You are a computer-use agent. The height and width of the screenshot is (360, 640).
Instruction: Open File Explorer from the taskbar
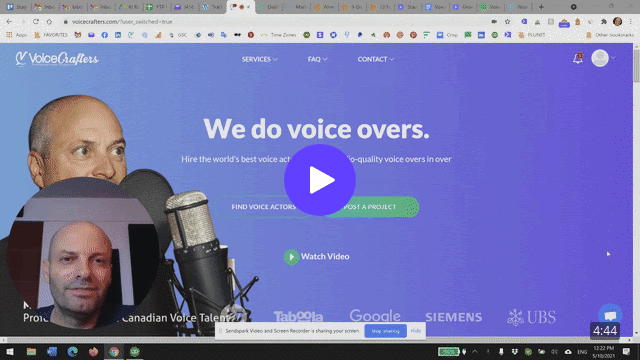coord(31,351)
